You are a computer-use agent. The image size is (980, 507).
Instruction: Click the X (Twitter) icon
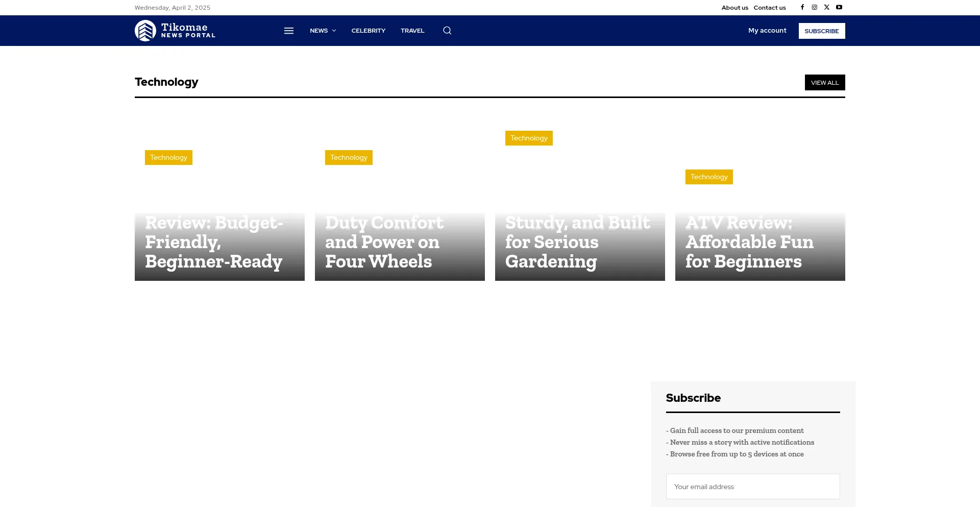coord(827,7)
